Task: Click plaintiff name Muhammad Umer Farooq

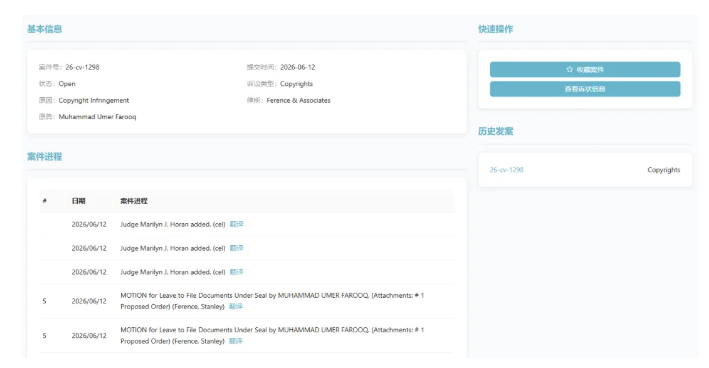Action: click(x=97, y=117)
